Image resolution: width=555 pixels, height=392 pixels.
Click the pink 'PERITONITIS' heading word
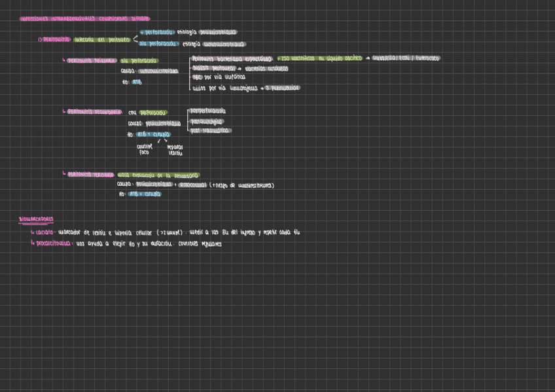click(56, 40)
